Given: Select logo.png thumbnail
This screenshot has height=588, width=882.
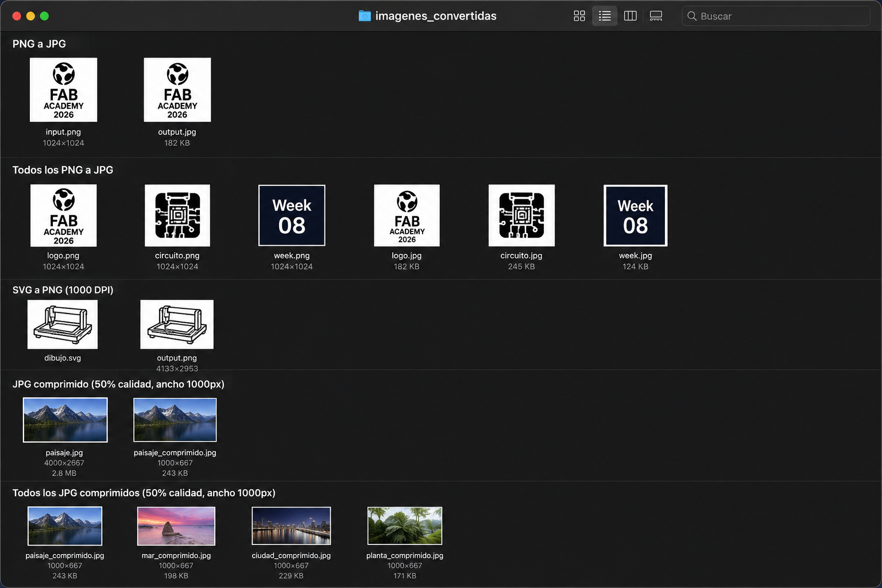Looking at the screenshot, I should 63,215.
